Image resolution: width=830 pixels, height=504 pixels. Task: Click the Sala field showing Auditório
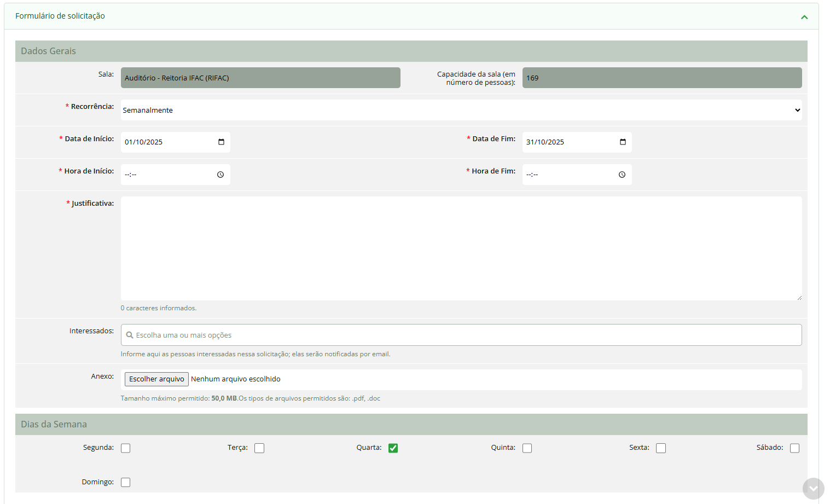[x=260, y=78]
